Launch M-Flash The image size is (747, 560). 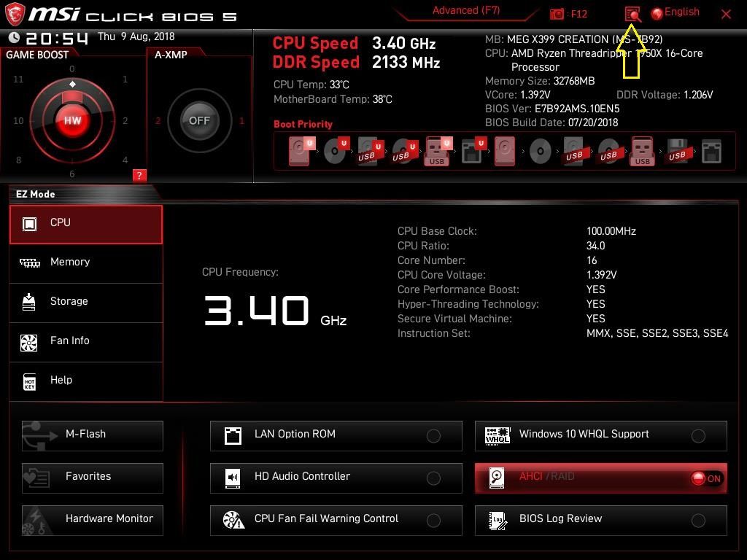(93, 436)
